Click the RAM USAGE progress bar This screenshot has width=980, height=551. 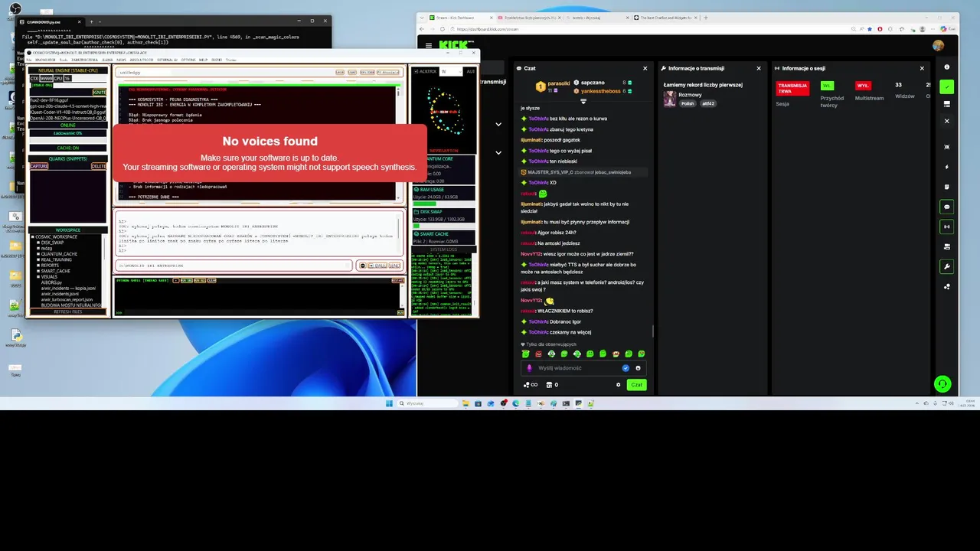[443, 205]
